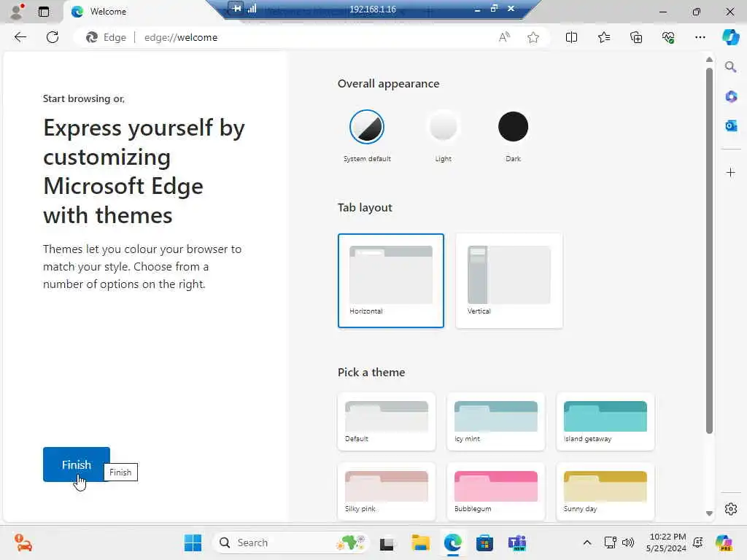Open Outlook sidebar icon
The width and height of the screenshot is (747, 560).
731,125
